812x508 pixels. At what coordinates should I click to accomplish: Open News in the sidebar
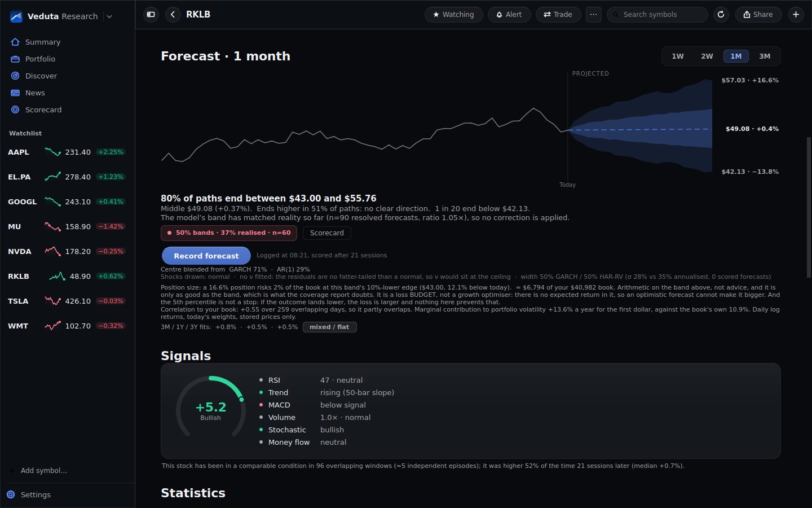click(x=68, y=93)
